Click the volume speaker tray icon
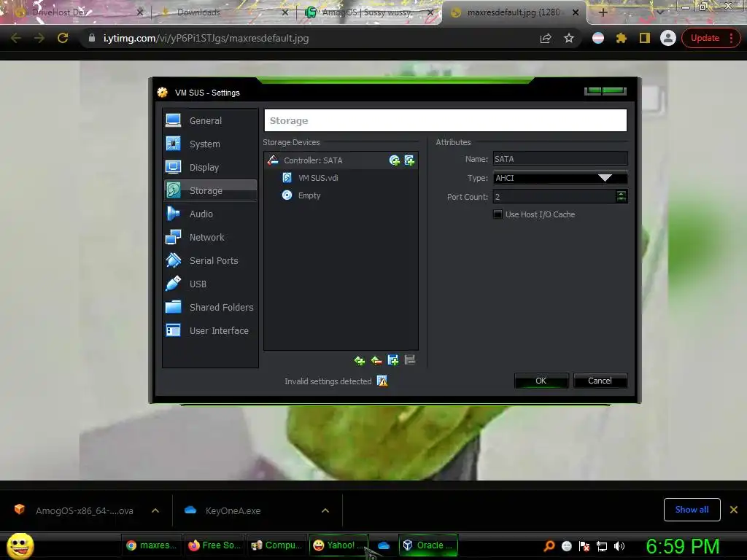 click(619, 546)
